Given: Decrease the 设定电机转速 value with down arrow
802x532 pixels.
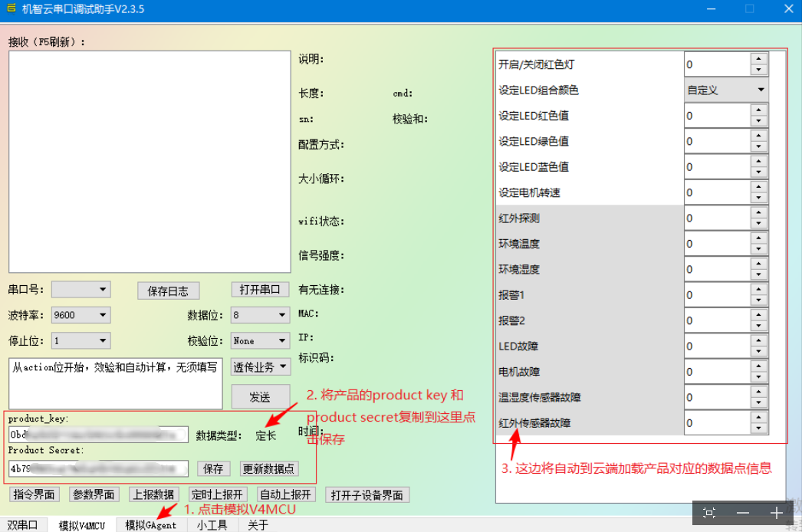Looking at the screenshot, I should [759, 198].
